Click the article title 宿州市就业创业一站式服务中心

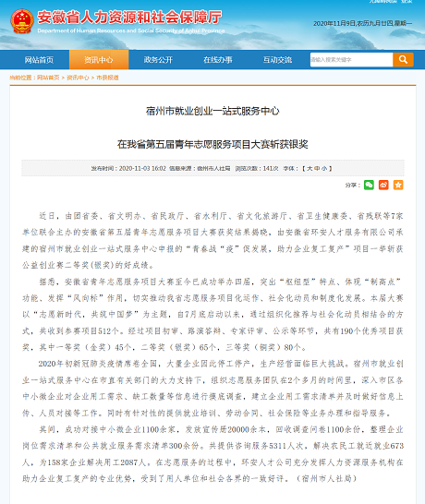tap(212, 111)
